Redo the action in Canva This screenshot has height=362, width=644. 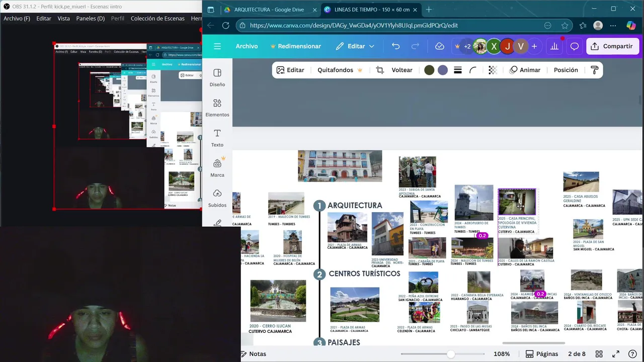pos(416,46)
